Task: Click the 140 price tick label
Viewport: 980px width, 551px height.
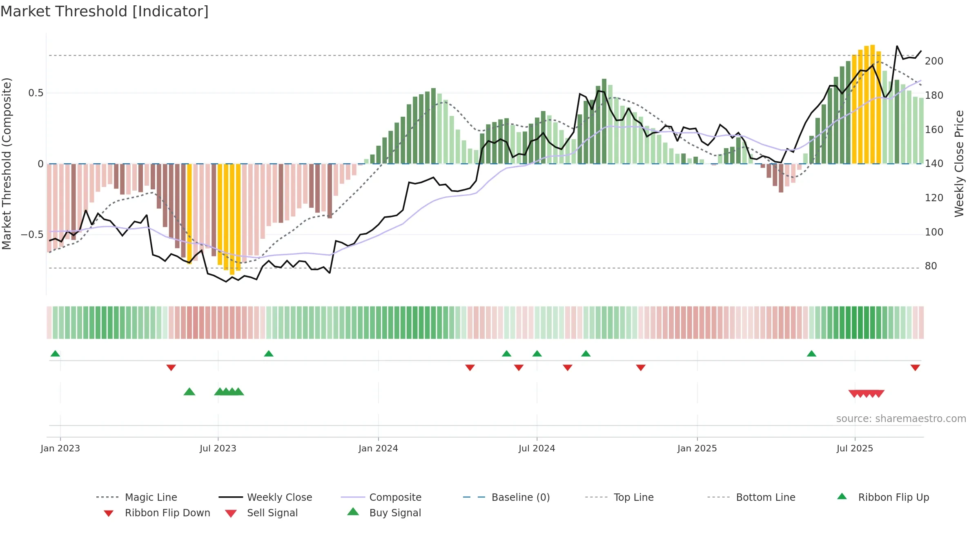Action: tap(934, 164)
